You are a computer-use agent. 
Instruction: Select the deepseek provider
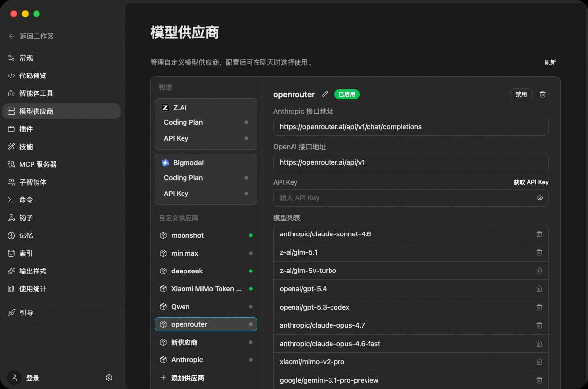tap(206, 271)
